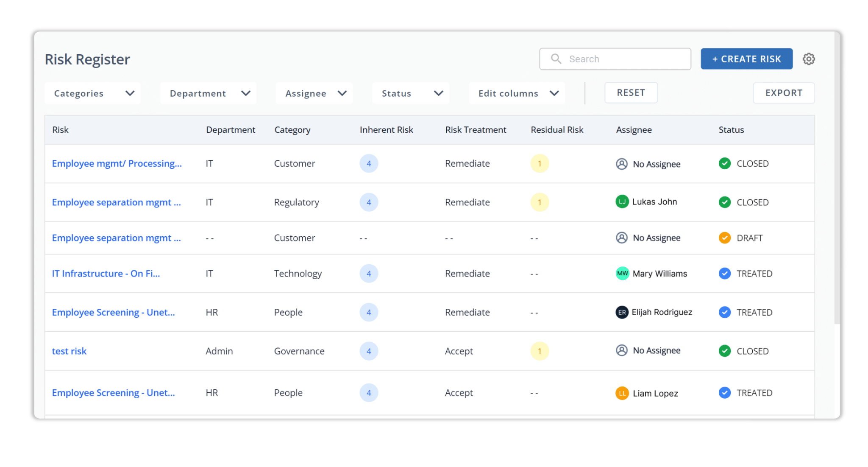Image resolution: width=868 pixels, height=467 pixels.
Task: Click Lukas John avatar icon
Action: click(x=622, y=201)
